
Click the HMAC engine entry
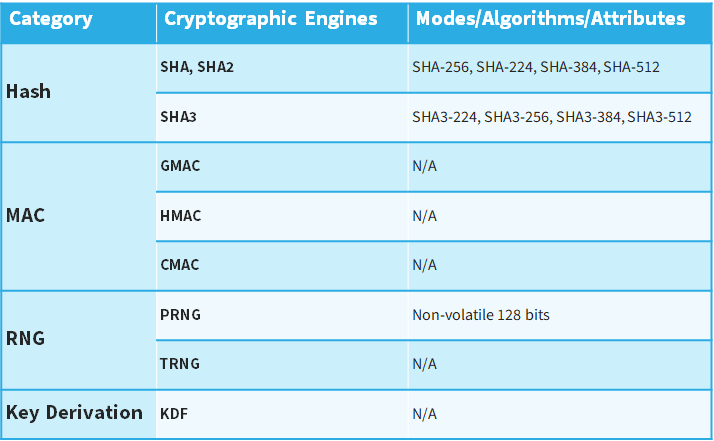pos(180,215)
